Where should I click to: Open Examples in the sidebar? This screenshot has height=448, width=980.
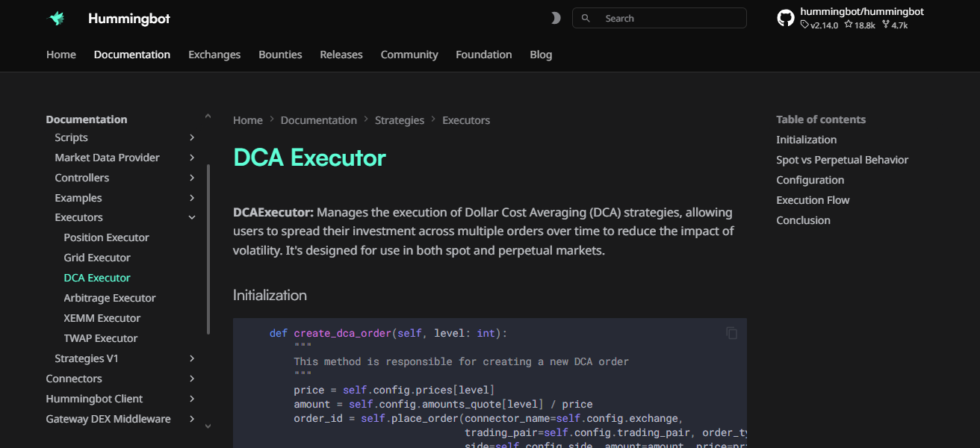coord(78,198)
